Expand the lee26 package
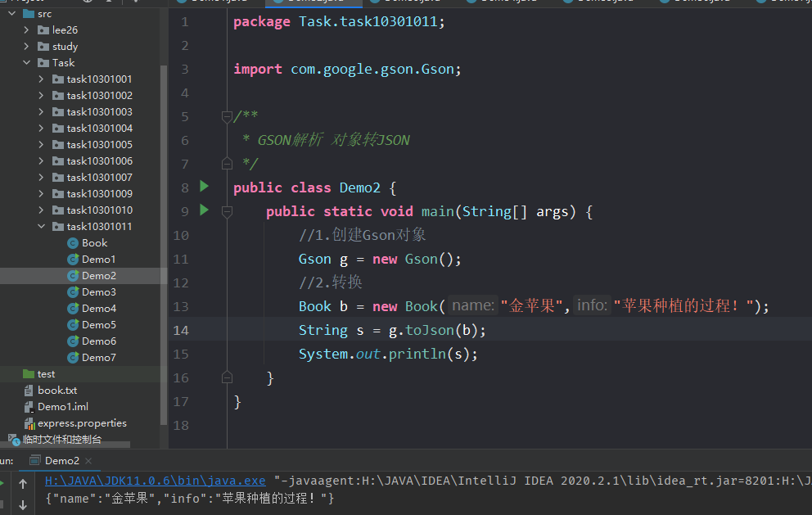 click(26, 30)
